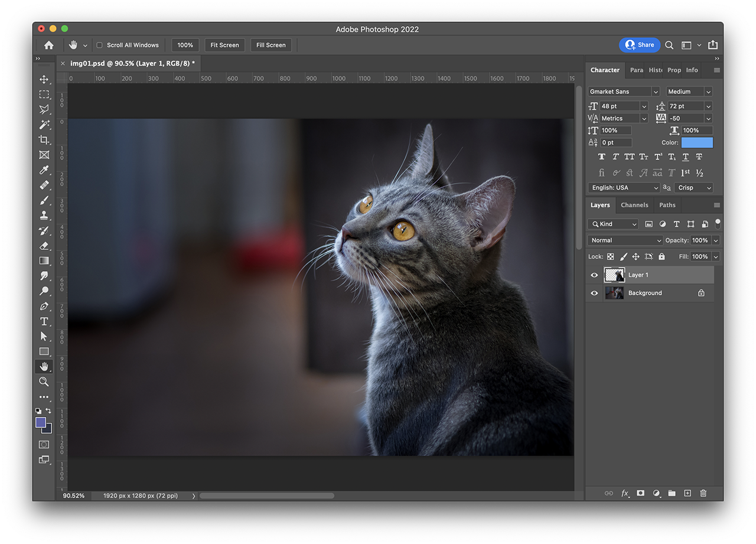Toggle Strikethrough text style
Image resolution: width=756 pixels, height=544 pixels.
(x=699, y=157)
